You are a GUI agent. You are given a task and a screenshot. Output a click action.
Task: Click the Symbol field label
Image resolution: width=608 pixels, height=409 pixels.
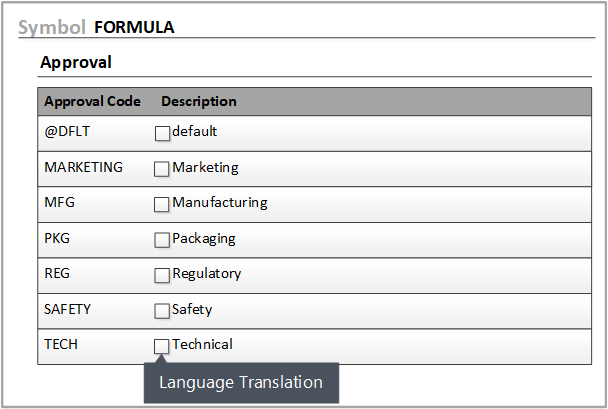[x=52, y=27]
